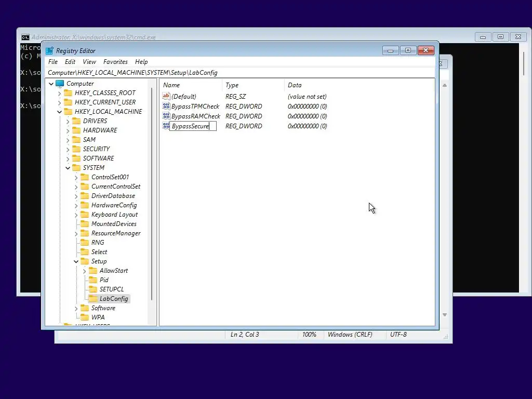The height and width of the screenshot is (399, 532).
Task: Click HKEY_LOCAL_MACHINE folder icon
Action: (68, 112)
